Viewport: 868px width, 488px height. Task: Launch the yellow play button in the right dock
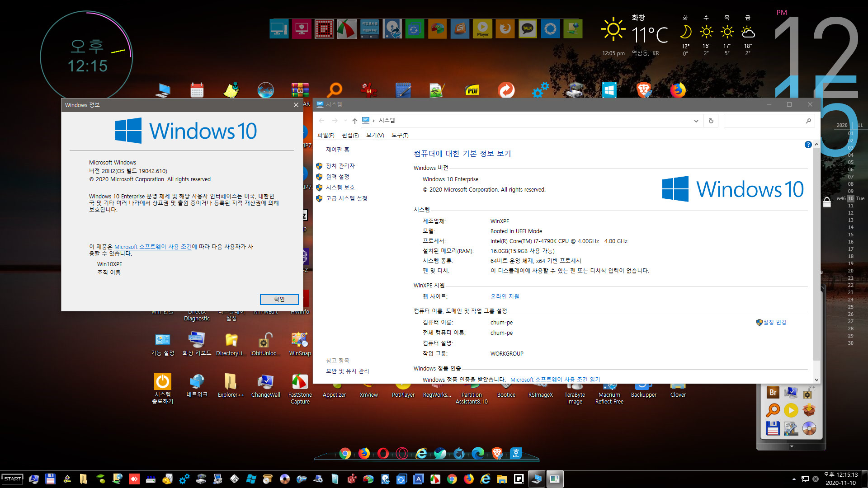[791, 410]
